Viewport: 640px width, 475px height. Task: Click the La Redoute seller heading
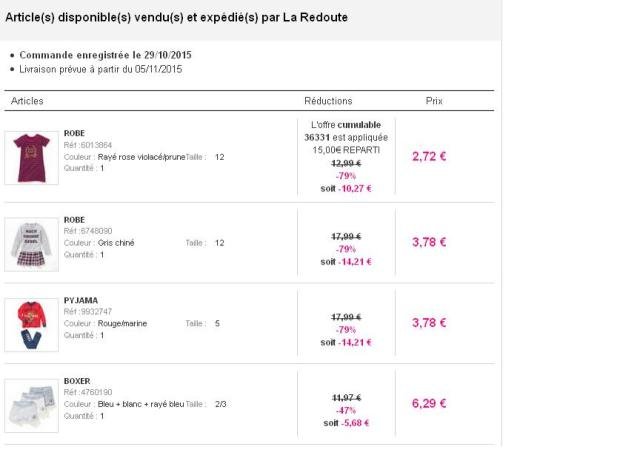click(177, 18)
